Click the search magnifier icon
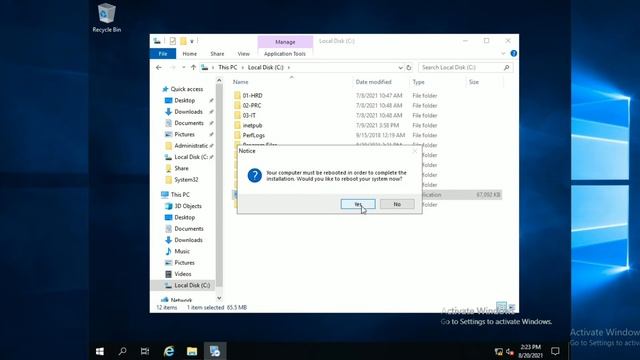Screen dimensions: 640x360 507,67
